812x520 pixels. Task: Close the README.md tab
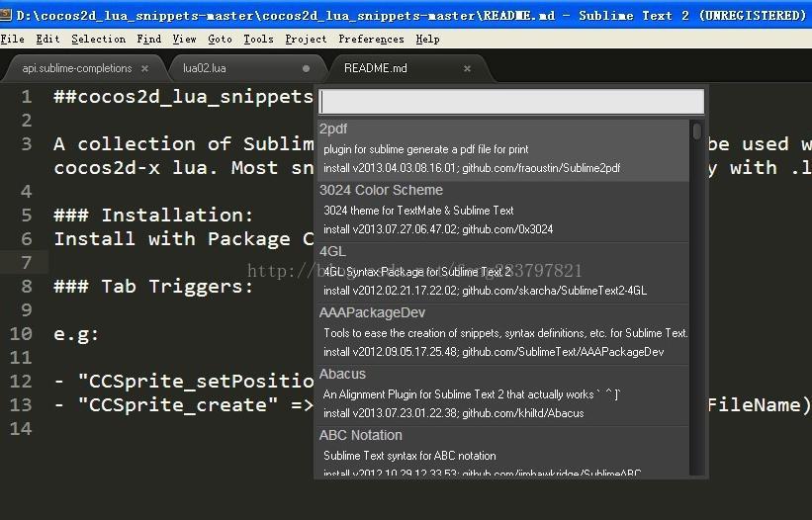tap(467, 68)
